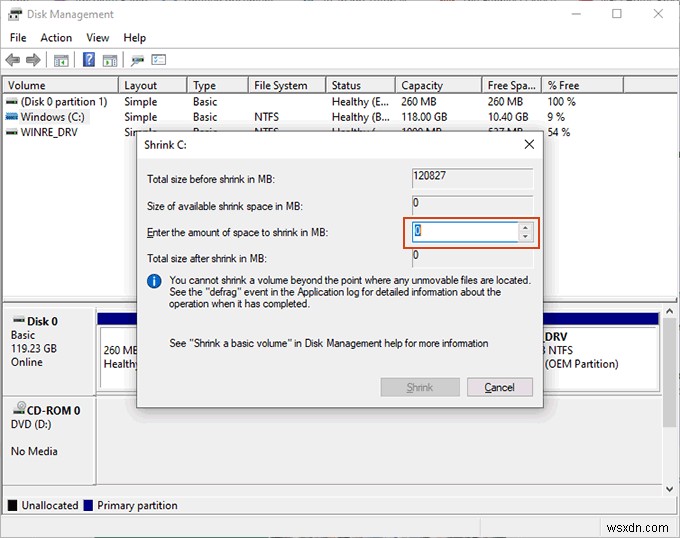This screenshot has width=680, height=538.
Task: Click the disabled Shrink button
Action: [x=420, y=387]
